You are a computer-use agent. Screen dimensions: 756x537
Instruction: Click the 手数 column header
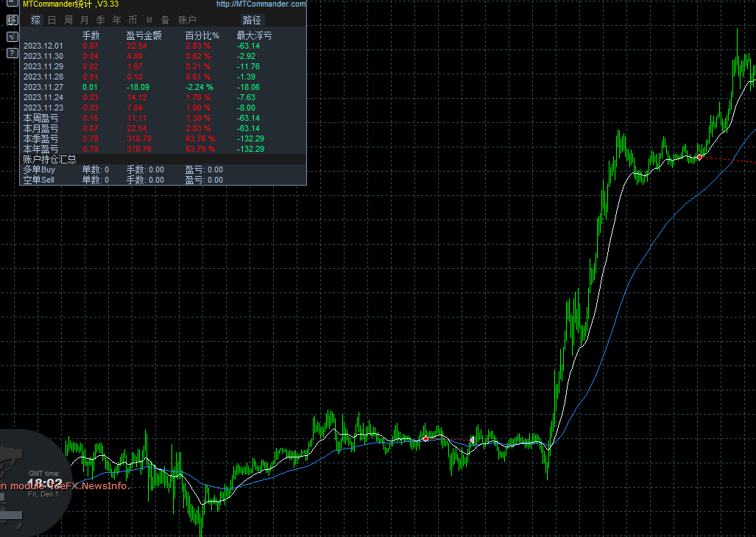91,35
